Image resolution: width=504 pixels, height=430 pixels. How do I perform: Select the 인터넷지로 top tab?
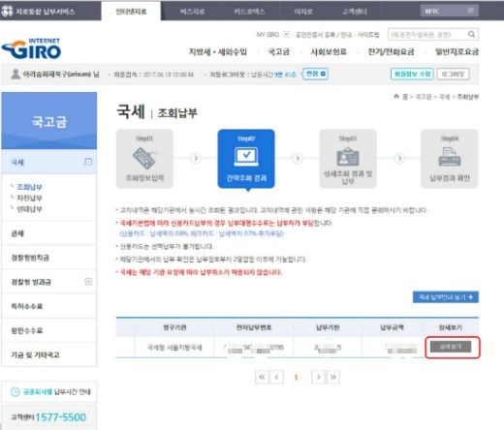coord(131,12)
